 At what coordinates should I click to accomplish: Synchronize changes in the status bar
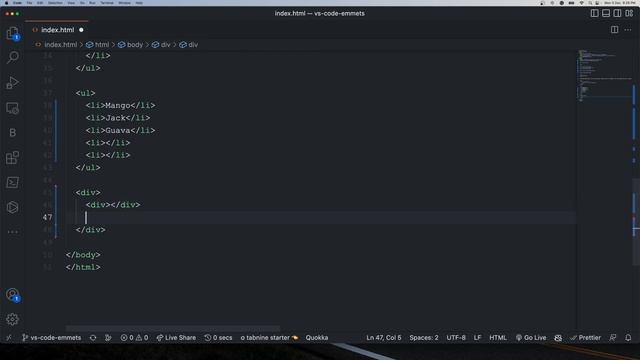(x=93, y=338)
